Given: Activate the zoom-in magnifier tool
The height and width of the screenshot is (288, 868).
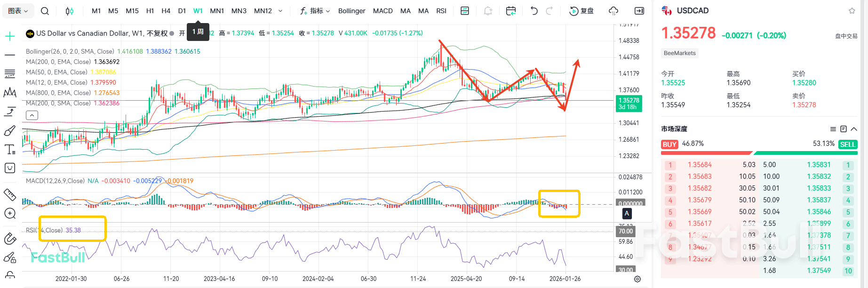Looking at the screenshot, I should point(10,214).
